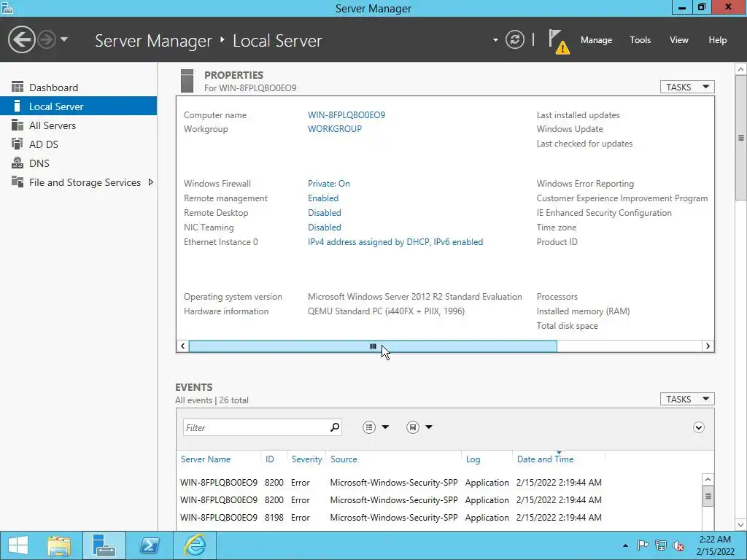Click the events list scroll up arrow
Screen dimensions: 747x560
coord(708,480)
